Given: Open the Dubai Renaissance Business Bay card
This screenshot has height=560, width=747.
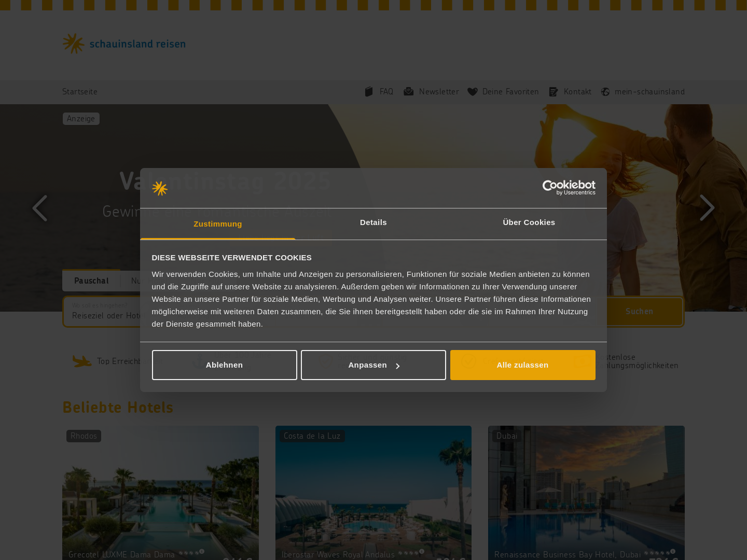Looking at the screenshot, I should pyautogui.click(x=586, y=493).
